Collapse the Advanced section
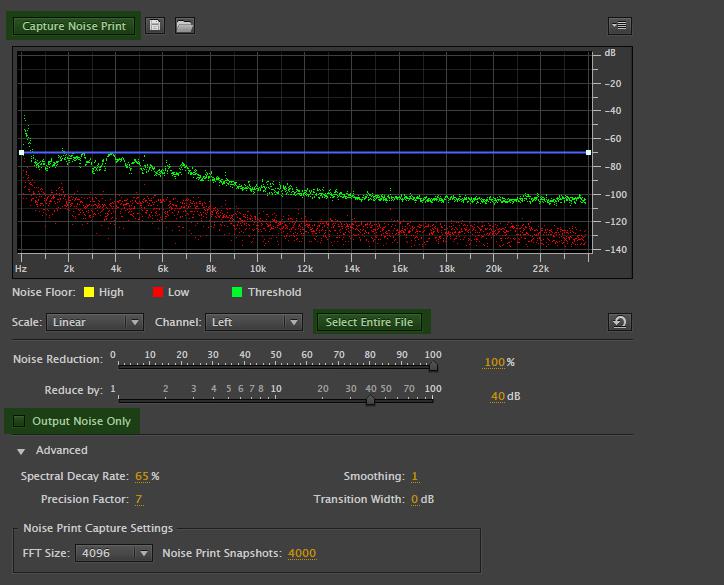 coord(21,451)
